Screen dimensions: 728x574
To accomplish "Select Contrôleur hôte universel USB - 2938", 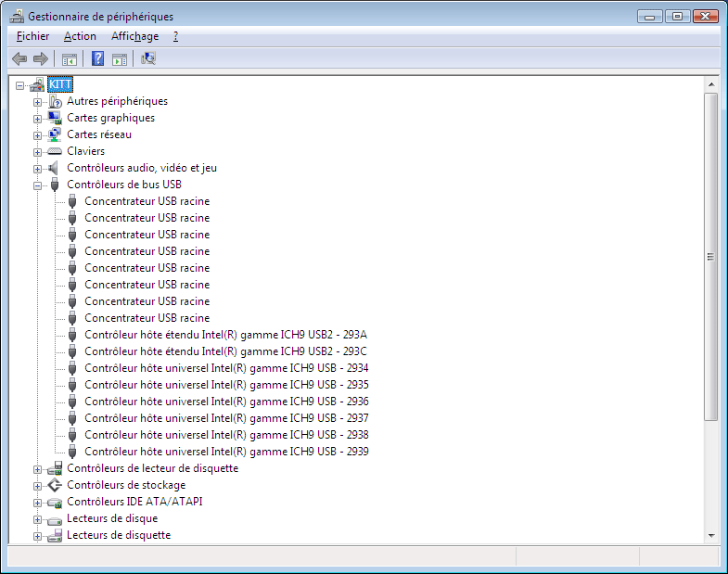I will coord(226,435).
